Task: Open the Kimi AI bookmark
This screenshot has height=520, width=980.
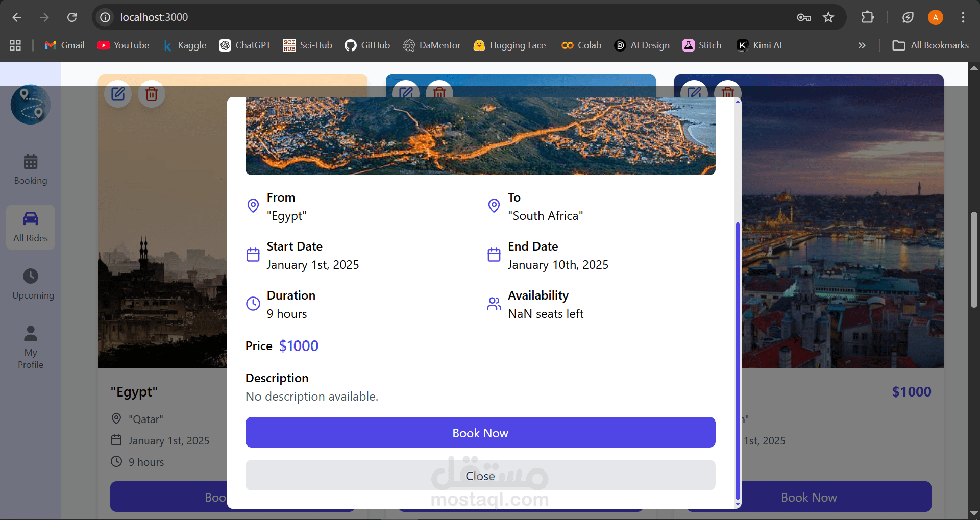Action: coord(759,45)
